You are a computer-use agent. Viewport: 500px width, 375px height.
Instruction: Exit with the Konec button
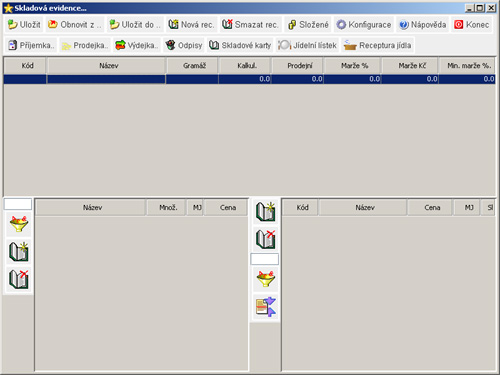coord(472,25)
